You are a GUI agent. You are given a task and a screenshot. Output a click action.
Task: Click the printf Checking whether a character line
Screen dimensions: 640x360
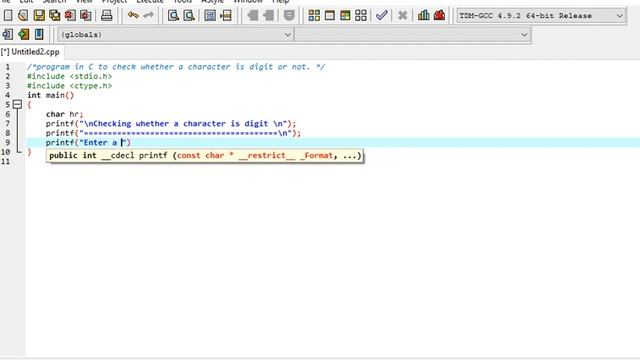click(171, 123)
